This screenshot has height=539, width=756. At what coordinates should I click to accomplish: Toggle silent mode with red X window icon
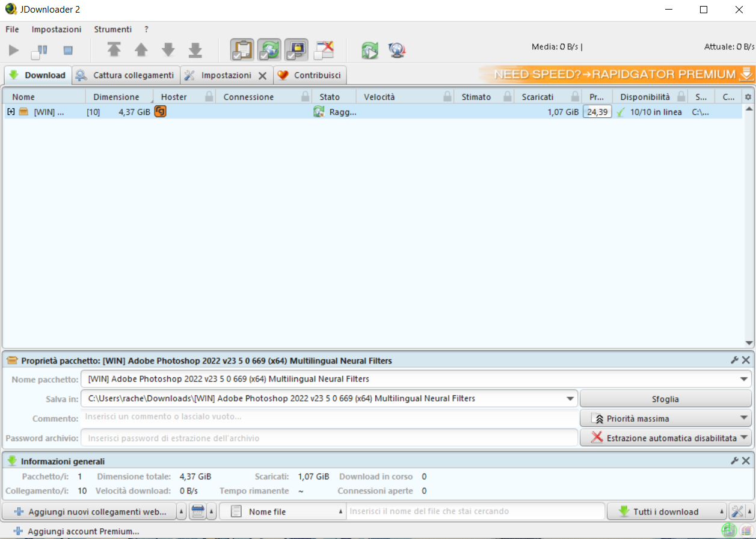(x=324, y=50)
